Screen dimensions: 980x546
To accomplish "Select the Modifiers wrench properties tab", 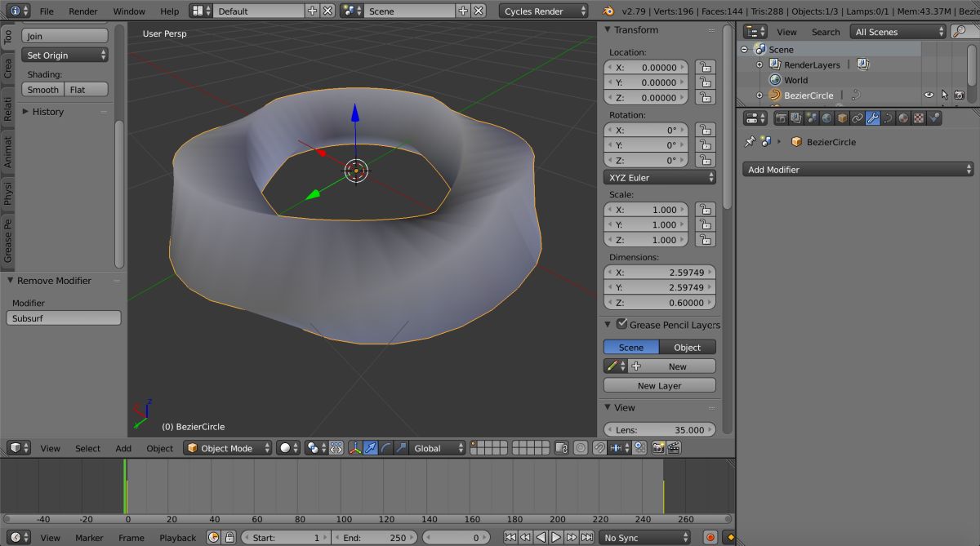I will point(873,118).
